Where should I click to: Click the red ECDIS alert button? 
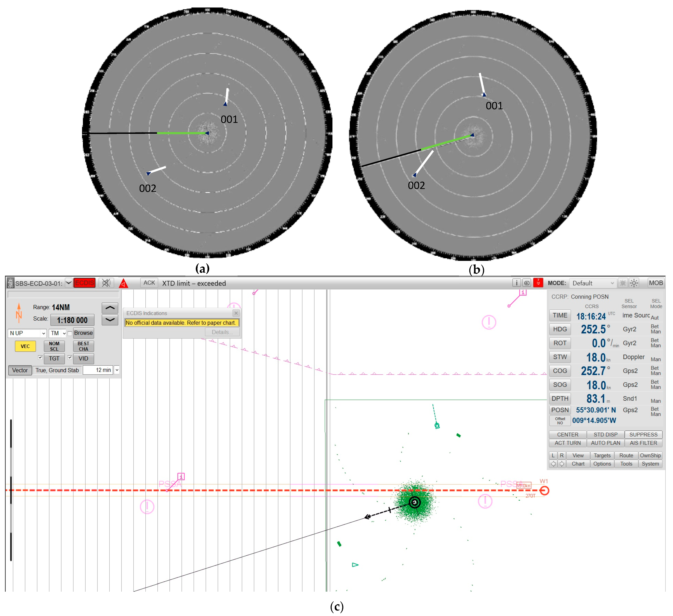pyautogui.click(x=84, y=283)
